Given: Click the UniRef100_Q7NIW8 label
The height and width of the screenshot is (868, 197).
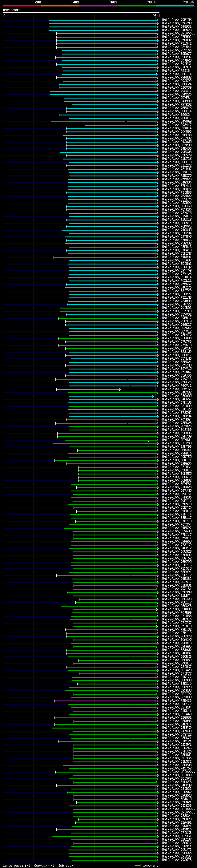Looking at the screenshot, I should coord(176,402).
